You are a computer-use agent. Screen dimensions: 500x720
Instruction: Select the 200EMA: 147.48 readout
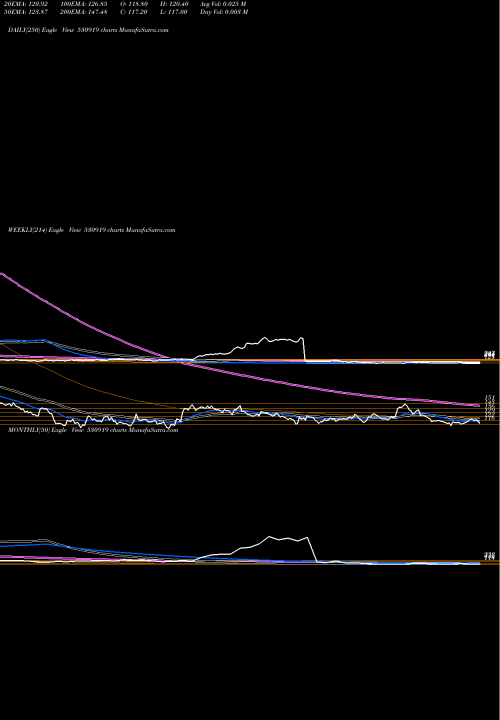tap(84, 12)
